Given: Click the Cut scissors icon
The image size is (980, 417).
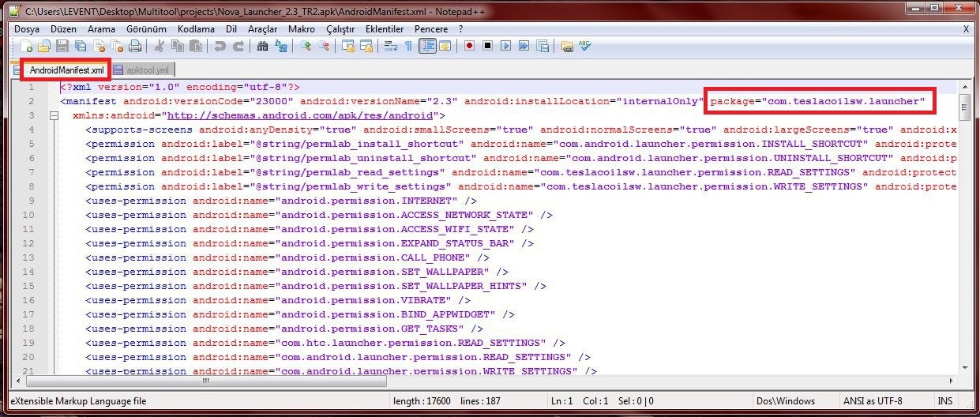Looking at the screenshot, I should [x=160, y=47].
